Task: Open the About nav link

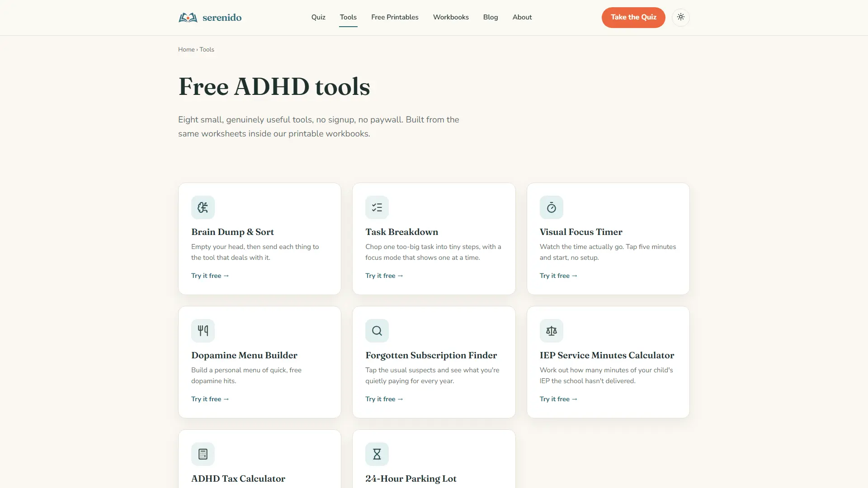Action: coord(522,17)
